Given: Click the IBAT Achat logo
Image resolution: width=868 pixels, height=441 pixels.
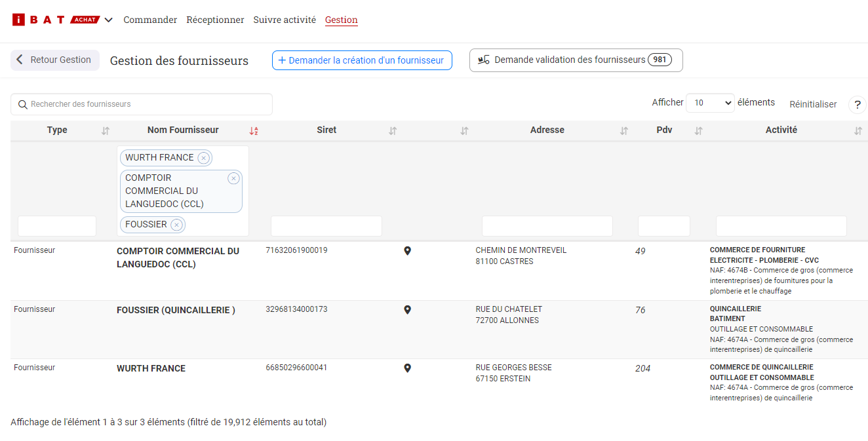Looking at the screenshot, I should (x=56, y=20).
